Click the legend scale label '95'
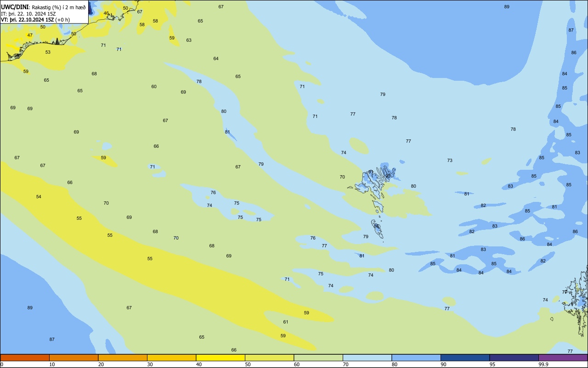Viewport: 588px width, 368px height. click(492, 364)
